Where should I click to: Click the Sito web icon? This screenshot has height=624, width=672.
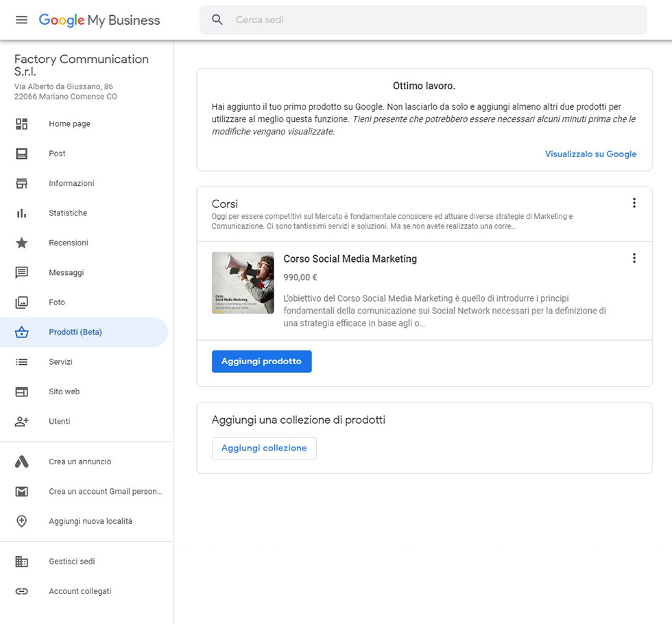[x=21, y=392]
